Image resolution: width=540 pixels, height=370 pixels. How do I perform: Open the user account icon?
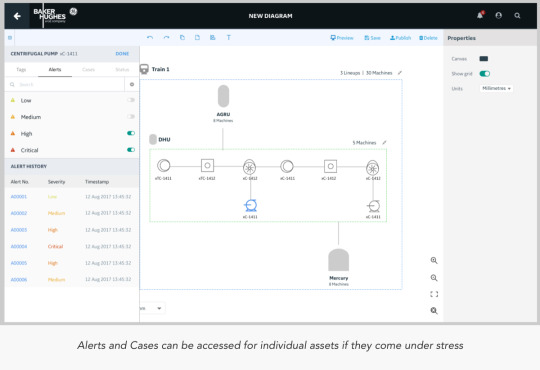(498, 16)
